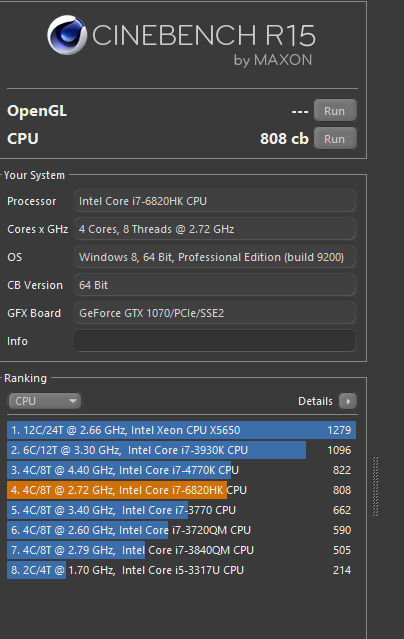404x639 pixels.
Task: Run the OpenGL benchmark
Action: coord(335,111)
